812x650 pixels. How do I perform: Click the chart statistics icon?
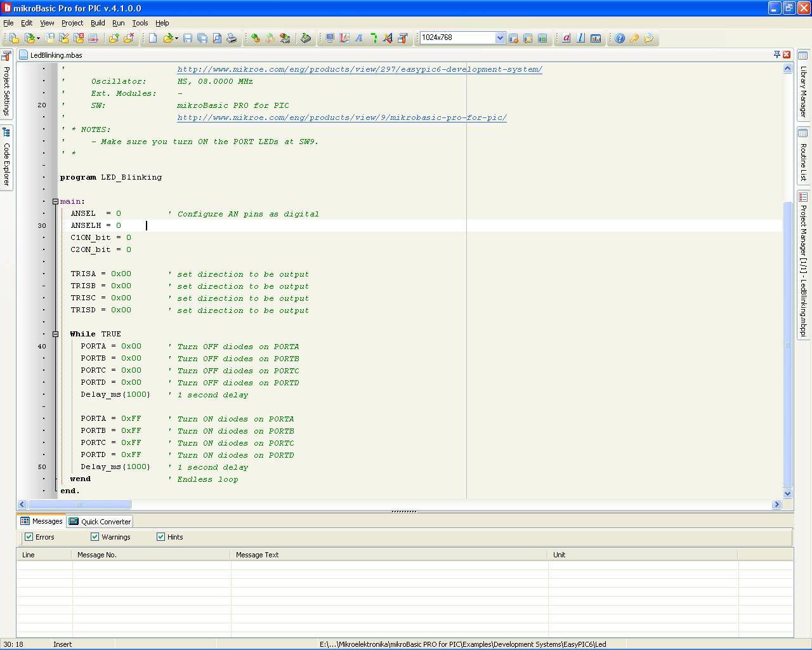(596, 38)
